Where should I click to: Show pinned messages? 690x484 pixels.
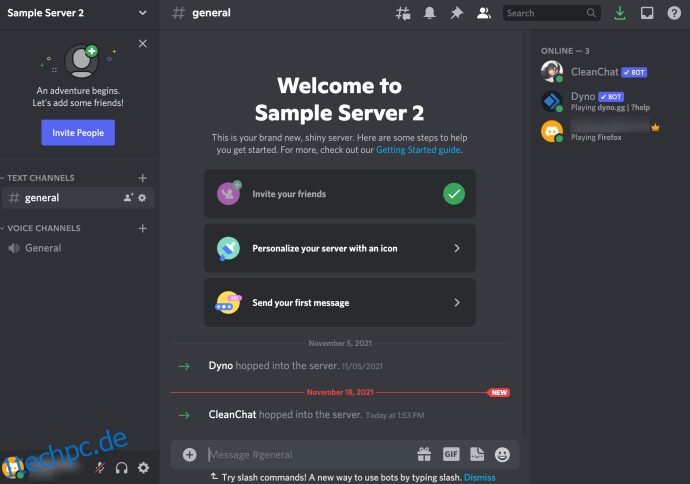point(456,13)
